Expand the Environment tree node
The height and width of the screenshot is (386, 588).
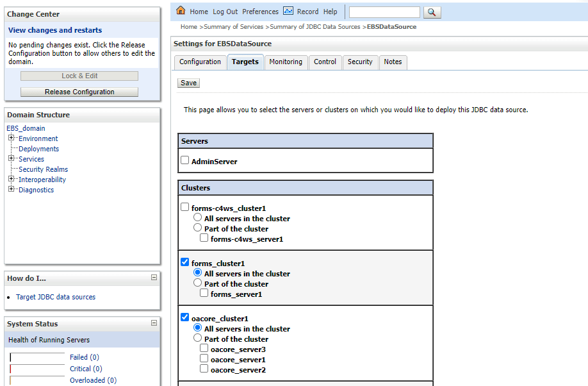12,138
